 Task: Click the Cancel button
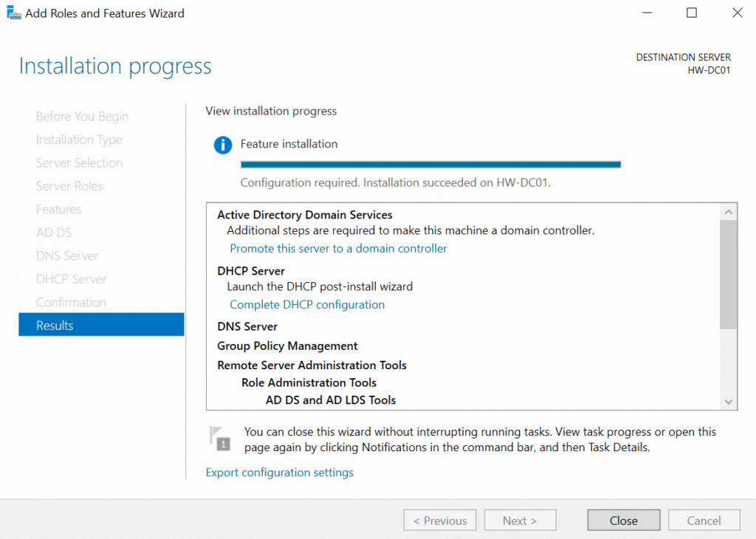(704, 521)
